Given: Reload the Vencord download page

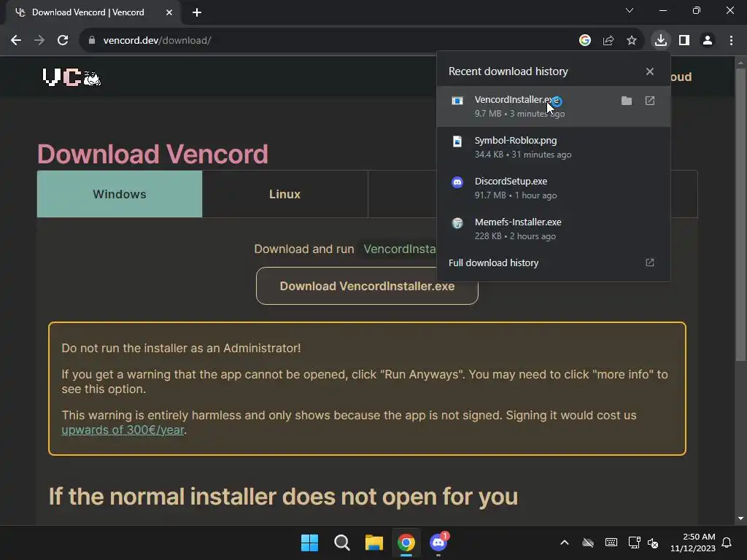Looking at the screenshot, I should [x=63, y=41].
